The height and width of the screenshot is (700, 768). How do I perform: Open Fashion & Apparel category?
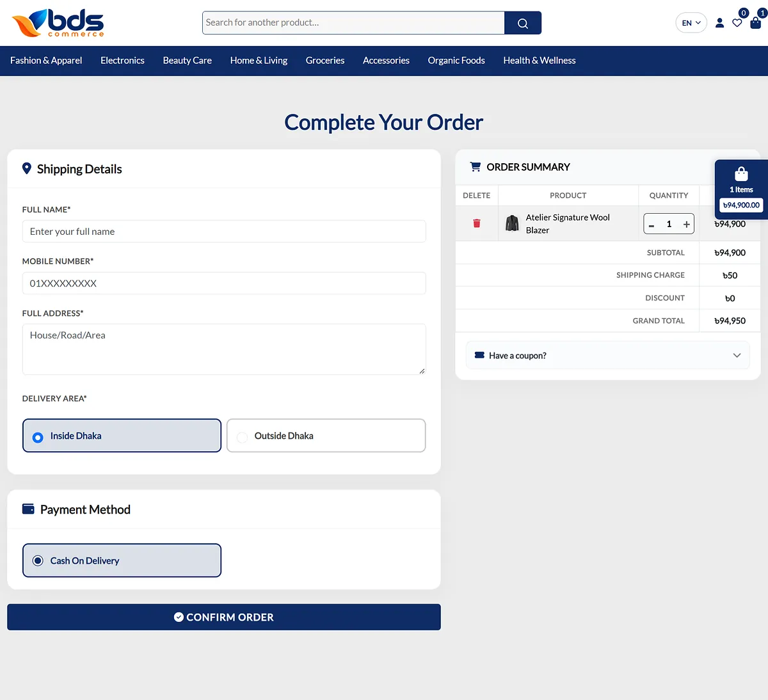[x=46, y=60]
